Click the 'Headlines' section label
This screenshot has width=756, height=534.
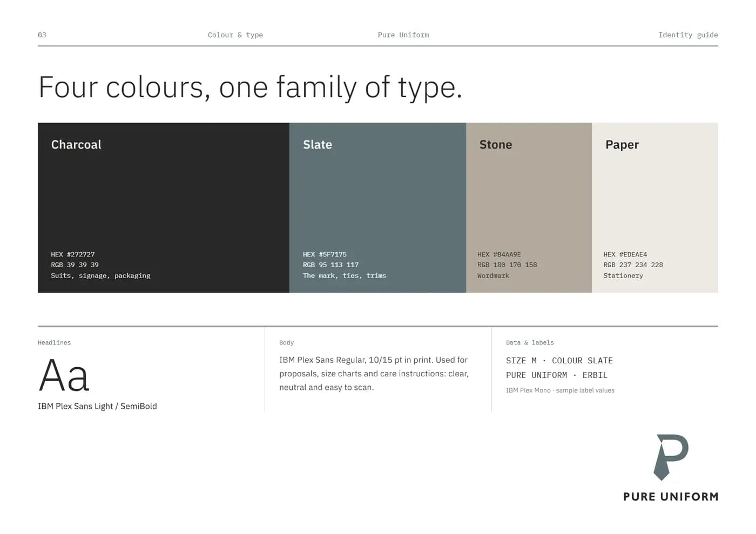click(x=55, y=342)
